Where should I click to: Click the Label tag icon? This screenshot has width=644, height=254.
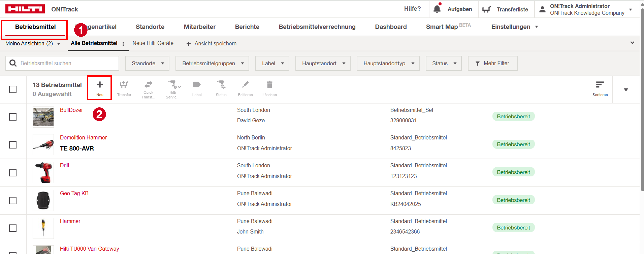[x=197, y=85]
